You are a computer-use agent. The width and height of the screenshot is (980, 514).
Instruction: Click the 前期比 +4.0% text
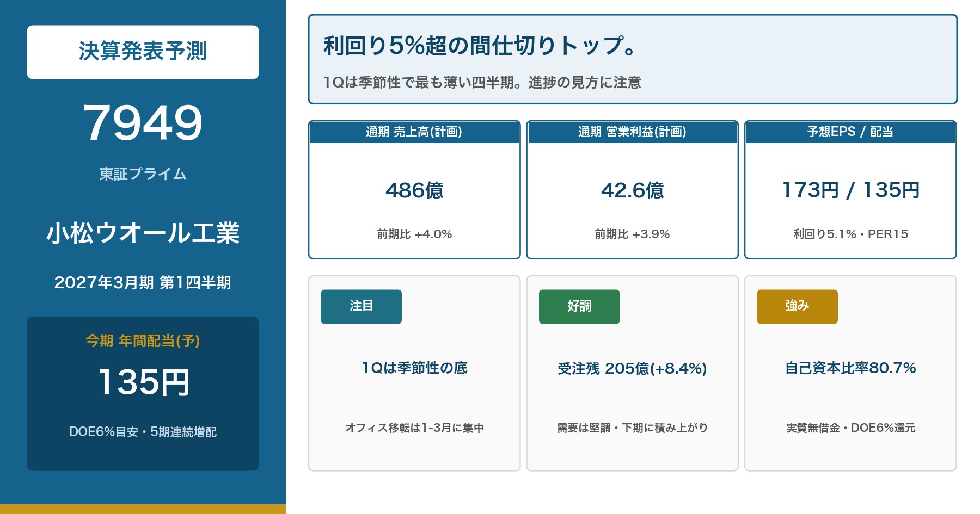coord(414,234)
